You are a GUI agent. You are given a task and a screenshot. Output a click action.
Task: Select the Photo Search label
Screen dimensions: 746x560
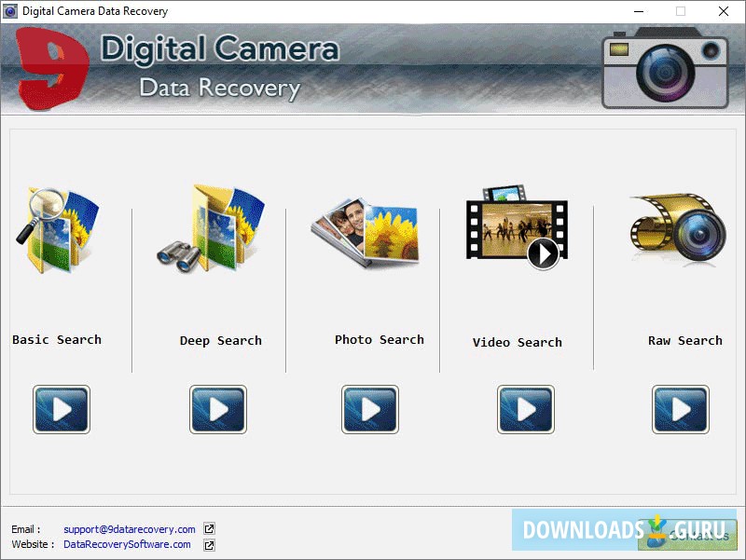(380, 339)
